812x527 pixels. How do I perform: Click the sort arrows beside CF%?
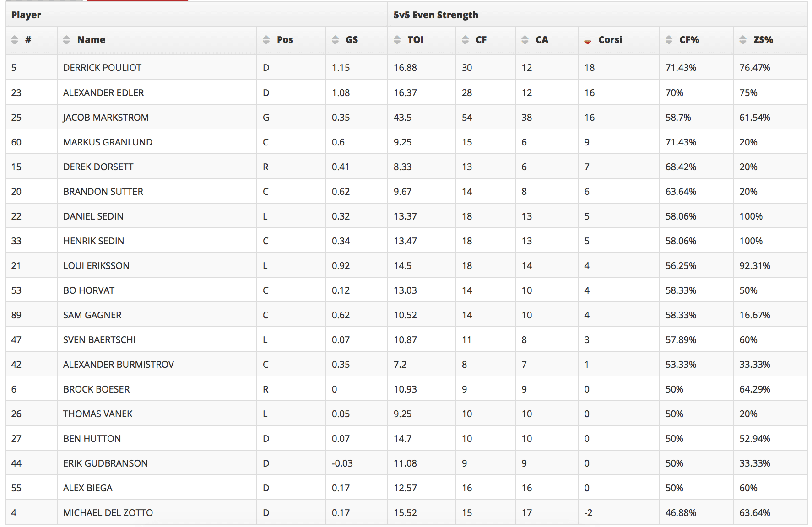pyautogui.click(x=669, y=40)
